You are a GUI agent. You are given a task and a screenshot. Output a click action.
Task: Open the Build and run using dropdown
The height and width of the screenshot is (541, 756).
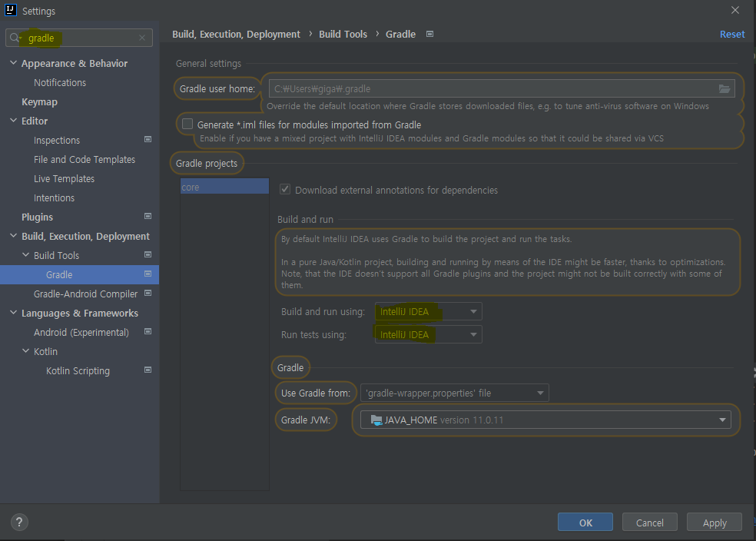coord(428,311)
